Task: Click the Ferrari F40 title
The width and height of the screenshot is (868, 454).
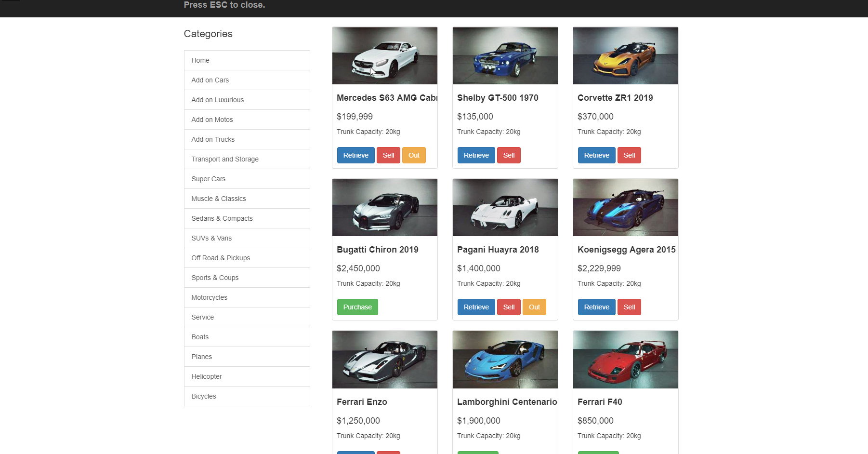Action: tap(600, 402)
